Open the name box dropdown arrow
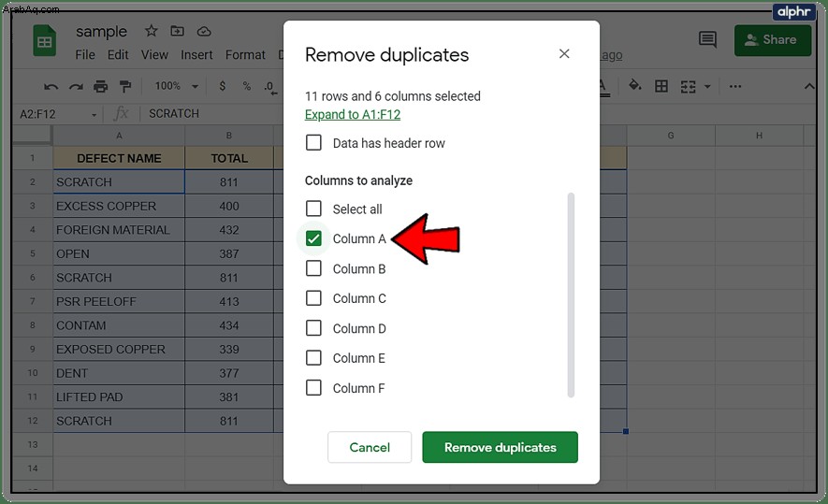Screen dimensions: 828x504 coord(94,114)
